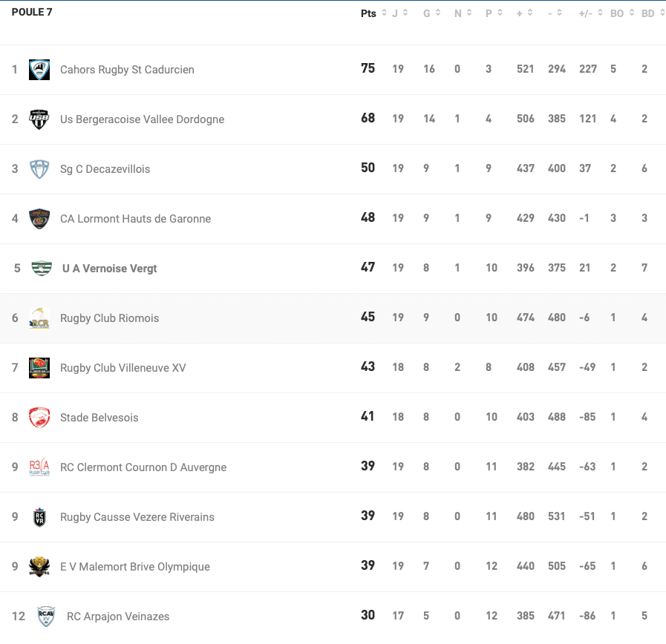Sort standings by BO bonus column
This screenshot has width=666, height=644.
pyautogui.click(x=621, y=13)
